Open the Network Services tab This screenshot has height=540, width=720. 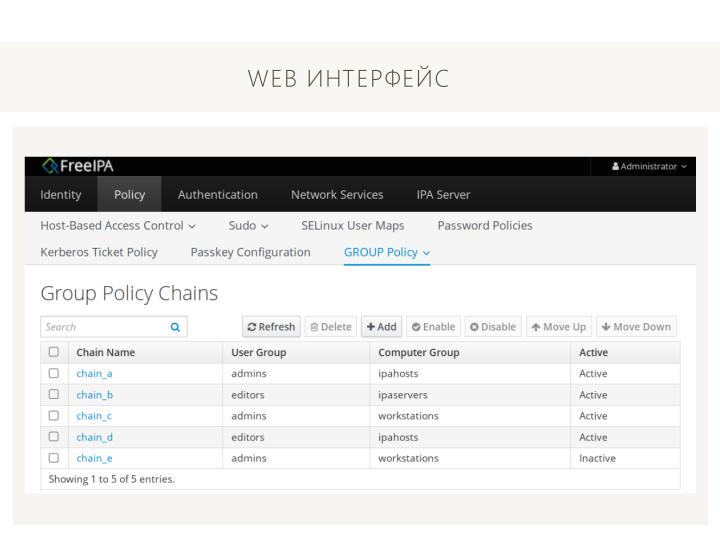[336, 195]
